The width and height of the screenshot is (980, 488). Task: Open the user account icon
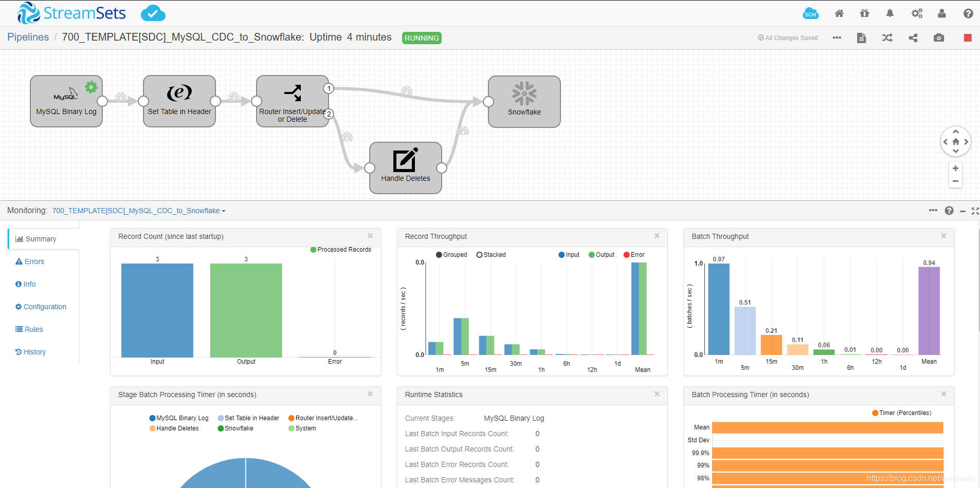[942, 13]
